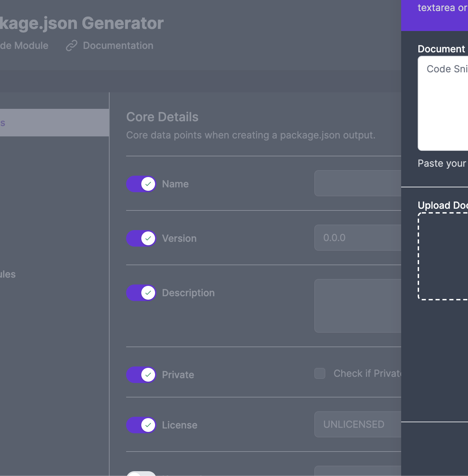Click the Version field showing 0.0.0
Viewport: 468px width, 476px height.
point(358,238)
